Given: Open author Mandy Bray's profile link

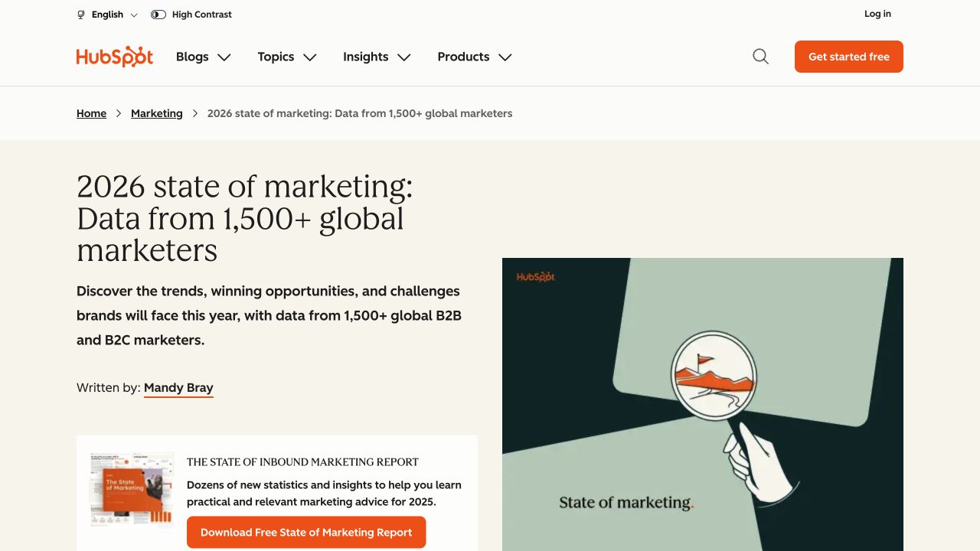Looking at the screenshot, I should 178,388.
